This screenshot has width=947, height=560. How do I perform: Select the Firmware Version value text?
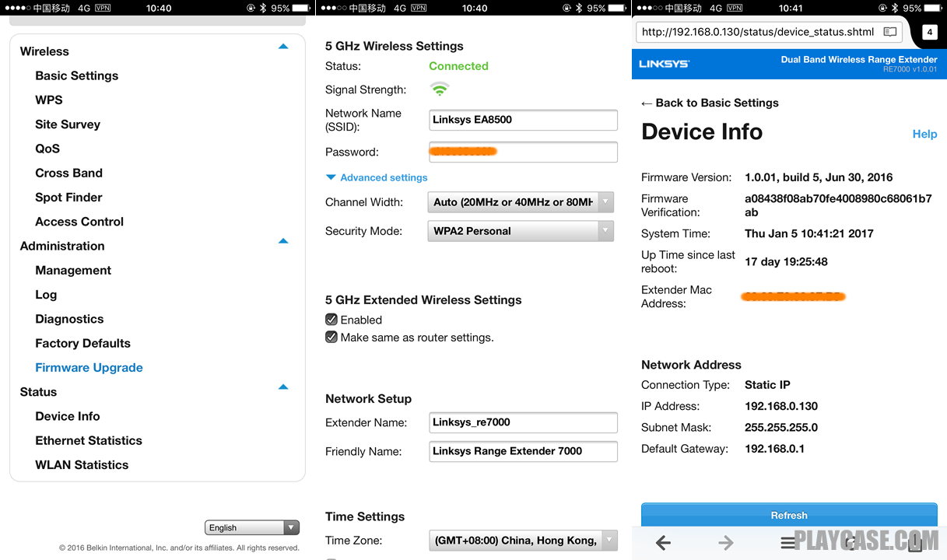(x=819, y=177)
